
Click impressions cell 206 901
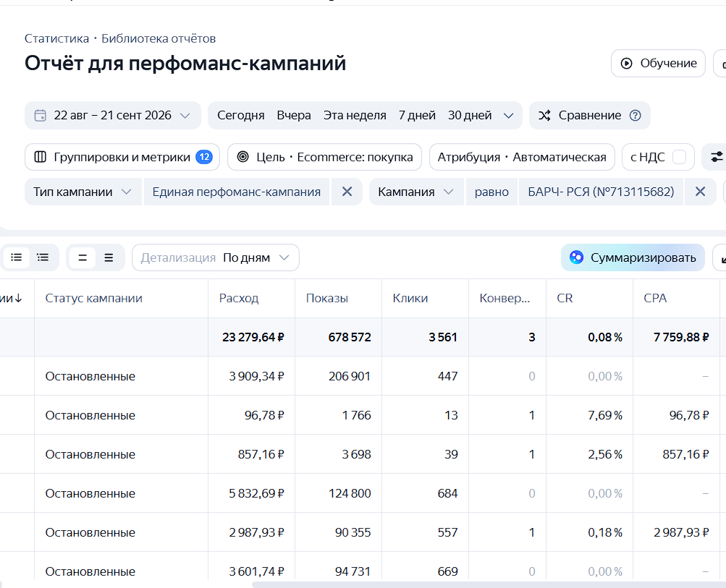pos(350,376)
